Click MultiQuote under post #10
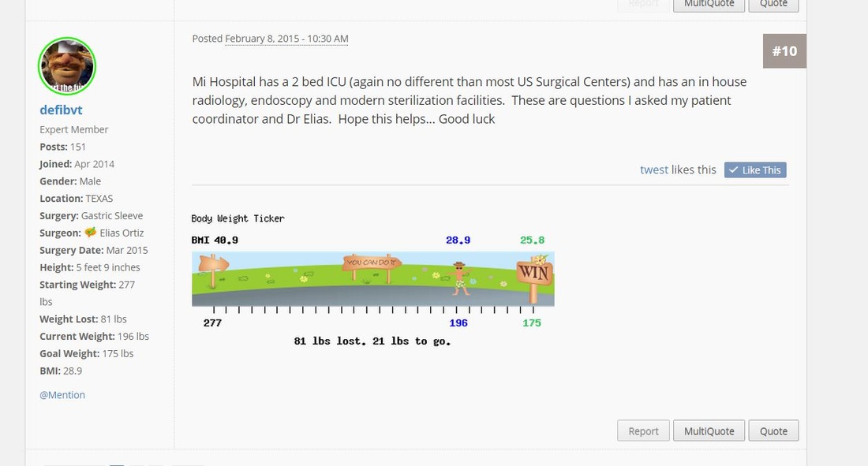Viewport: 868px width, 466px height. (709, 431)
